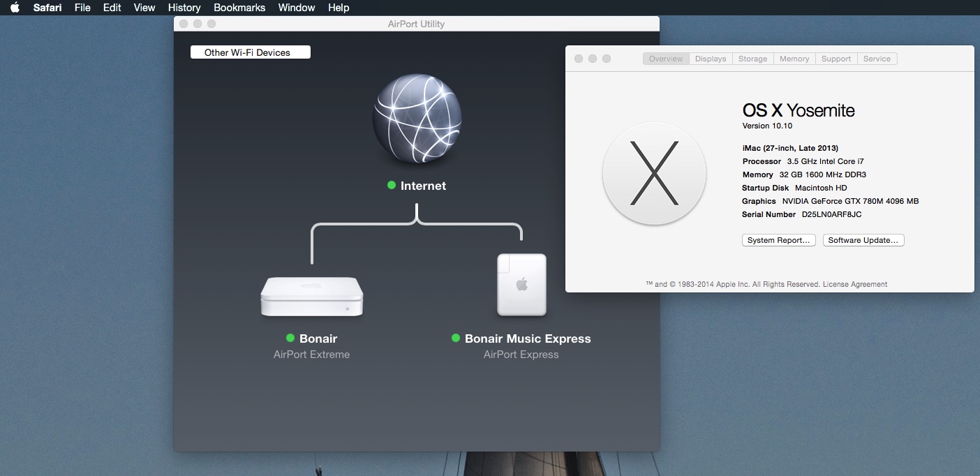Click green status dot beside Bonair Music Express

(x=456, y=338)
